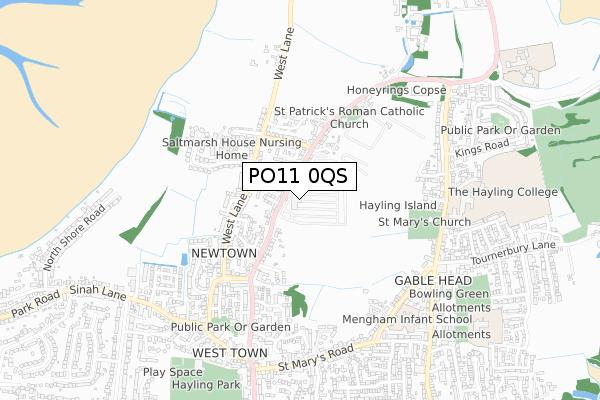Click the PO11 0QS postcode label
Screen dimensions: 600x400
[x=299, y=176]
